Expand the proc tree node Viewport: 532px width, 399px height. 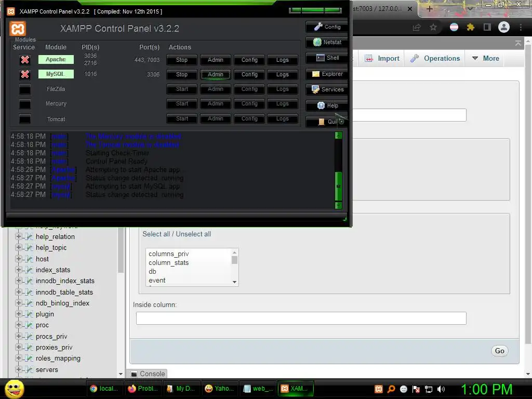click(x=19, y=325)
